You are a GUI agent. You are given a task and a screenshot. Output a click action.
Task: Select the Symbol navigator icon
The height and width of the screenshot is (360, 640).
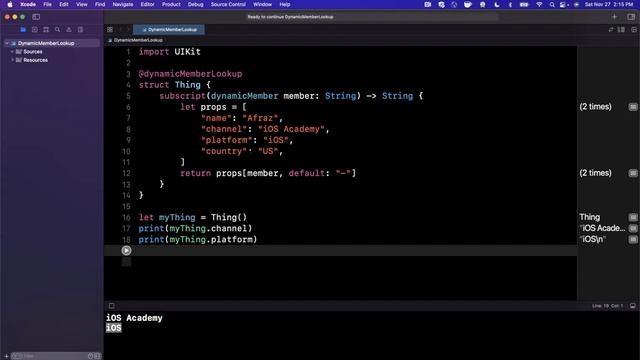tap(46, 30)
